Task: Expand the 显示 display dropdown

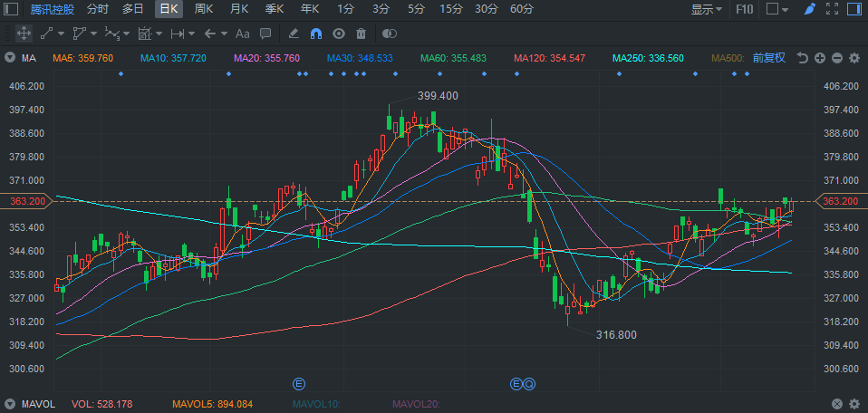Action: (707, 9)
